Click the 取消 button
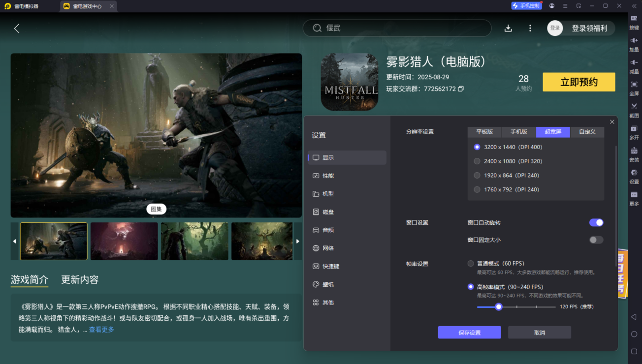This screenshot has height=364, width=642. point(540,333)
